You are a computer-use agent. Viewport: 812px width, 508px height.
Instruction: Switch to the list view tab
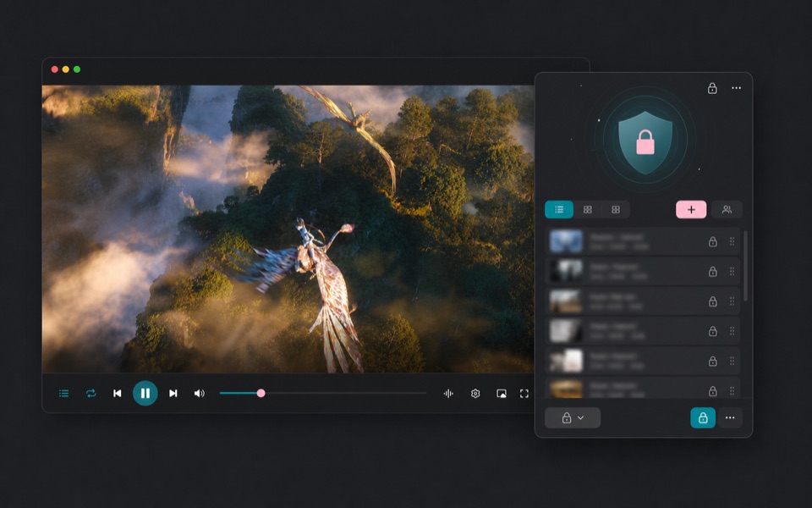coord(559,209)
